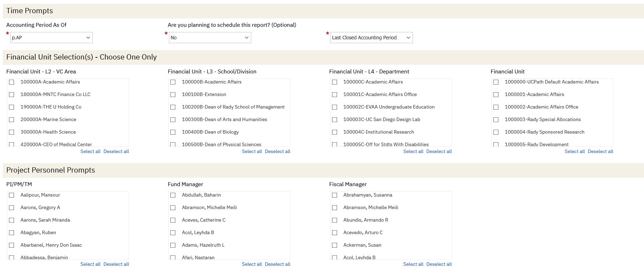Viewport: 644px width, 271px height.
Task: Click Deselect all under L3 - School/Division
Action: point(277,152)
